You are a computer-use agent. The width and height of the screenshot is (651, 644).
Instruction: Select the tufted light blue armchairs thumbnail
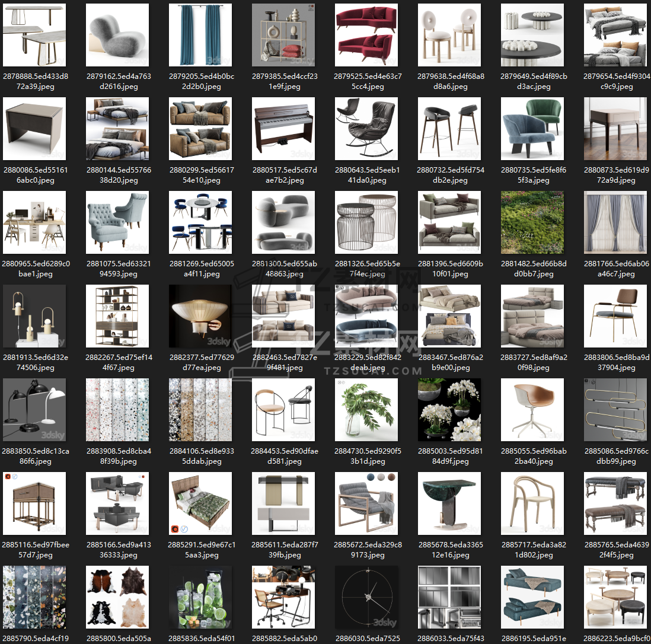point(117,222)
